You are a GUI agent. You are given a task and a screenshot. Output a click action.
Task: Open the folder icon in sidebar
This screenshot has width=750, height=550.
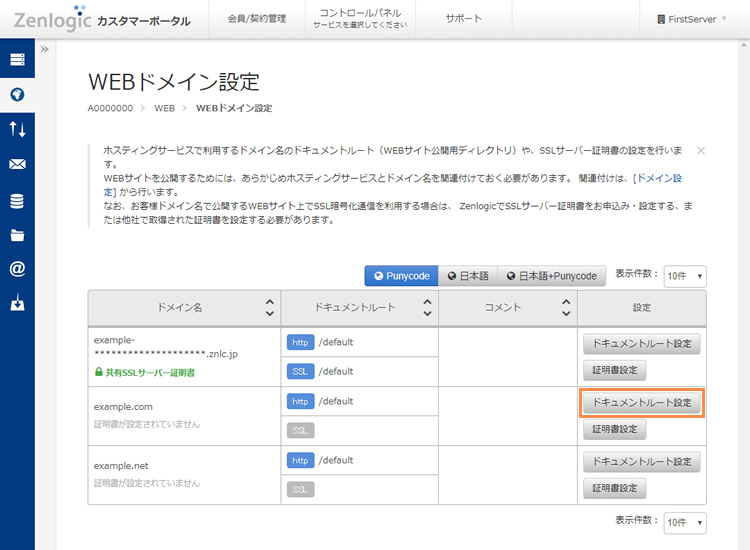[17, 236]
